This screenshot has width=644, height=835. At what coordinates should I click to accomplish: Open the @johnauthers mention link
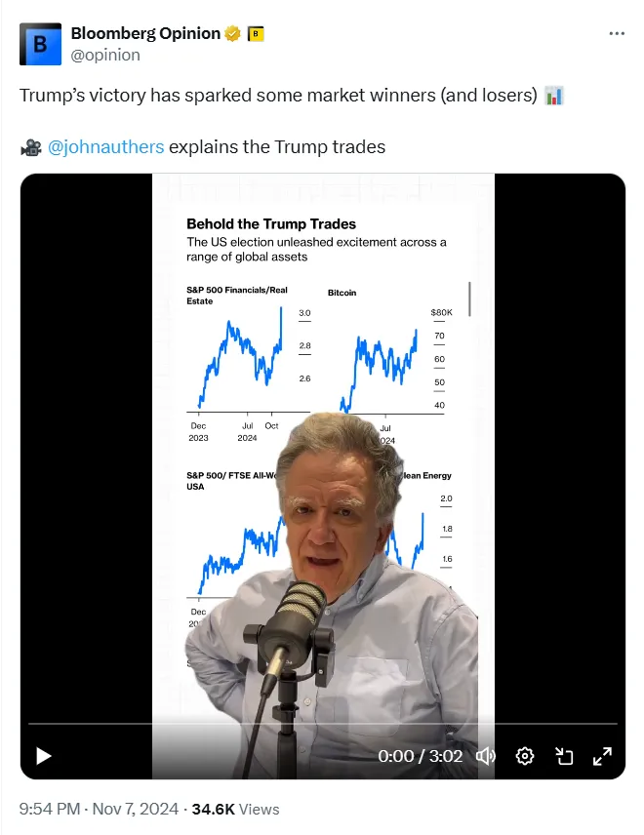(105, 147)
